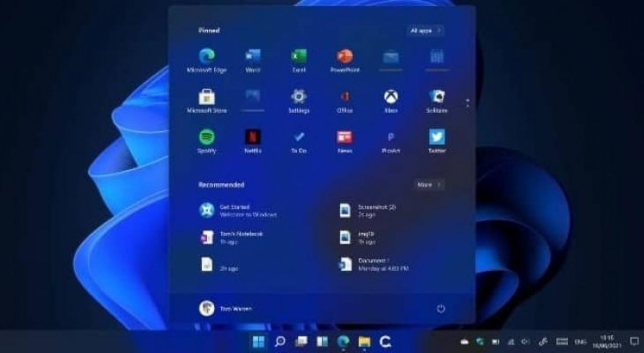Open Tom's Notebook recommended file
This screenshot has height=353, width=644.
pyautogui.click(x=231, y=237)
